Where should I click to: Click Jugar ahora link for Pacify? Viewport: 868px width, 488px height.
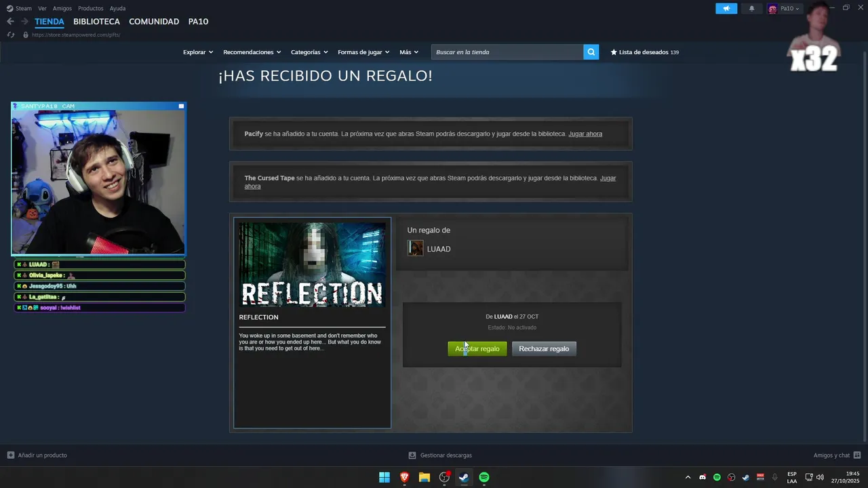pos(585,134)
